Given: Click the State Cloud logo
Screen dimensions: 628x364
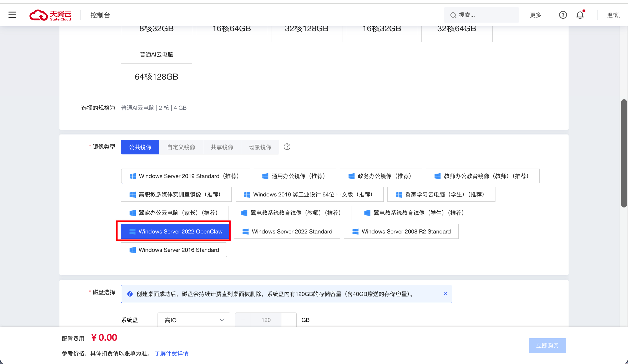Looking at the screenshot, I should (x=50, y=15).
